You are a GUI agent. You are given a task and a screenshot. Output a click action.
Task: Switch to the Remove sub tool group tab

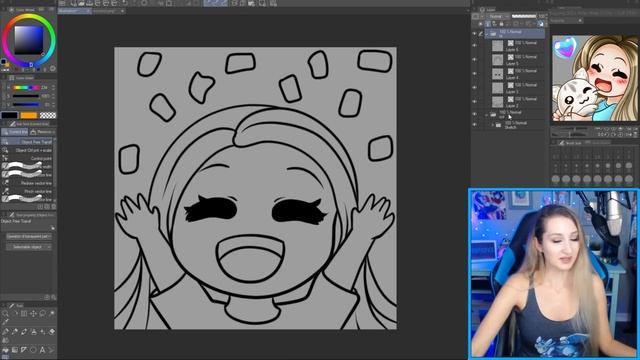42,132
